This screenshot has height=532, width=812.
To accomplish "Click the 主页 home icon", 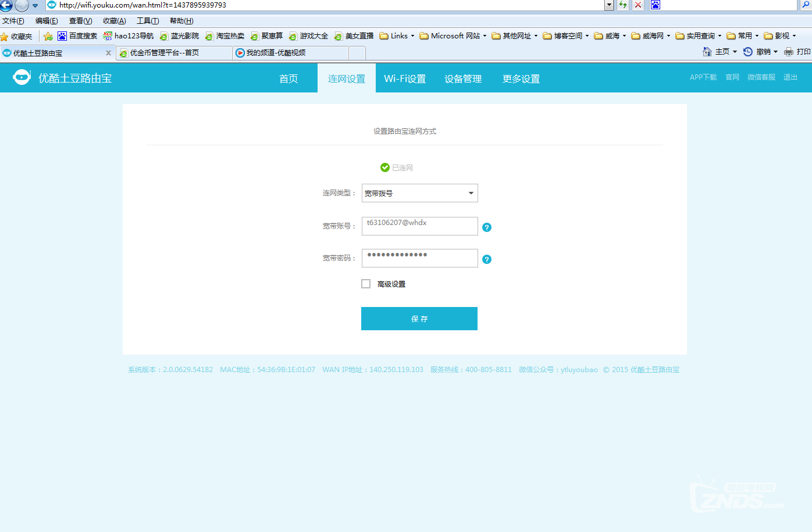I will (707, 52).
